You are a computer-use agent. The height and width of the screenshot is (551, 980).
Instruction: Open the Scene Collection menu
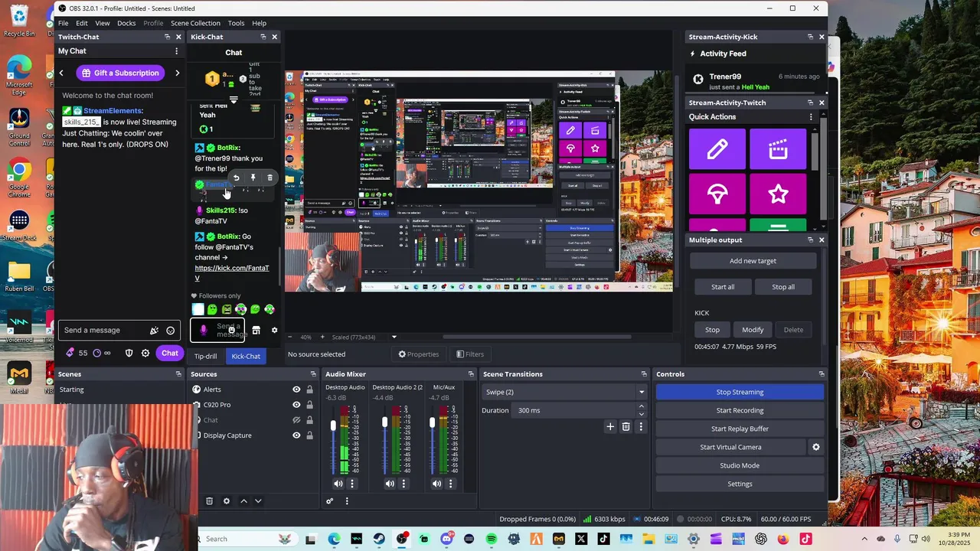[x=195, y=23]
